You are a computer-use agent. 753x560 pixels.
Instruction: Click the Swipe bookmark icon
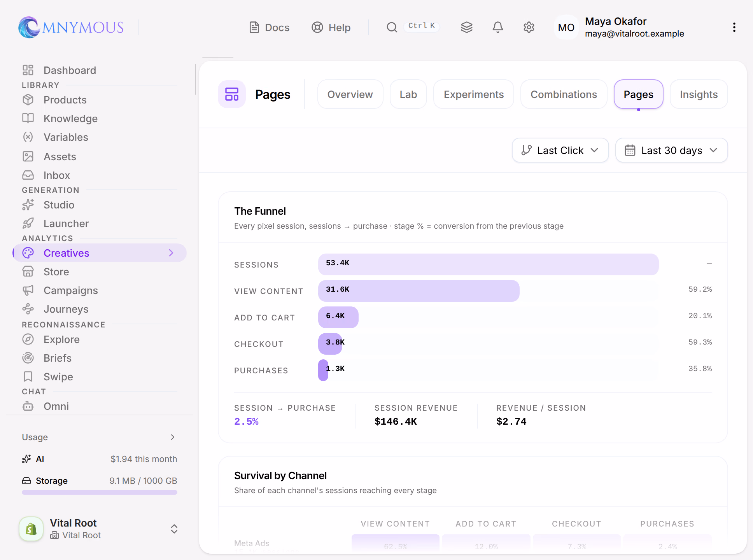pyautogui.click(x=28, y=376)
